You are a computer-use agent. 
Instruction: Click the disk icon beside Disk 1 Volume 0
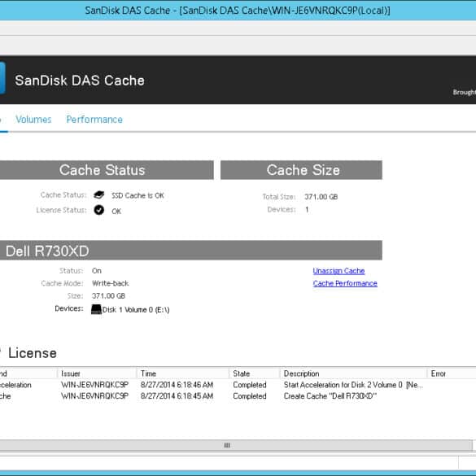point(96,310)
